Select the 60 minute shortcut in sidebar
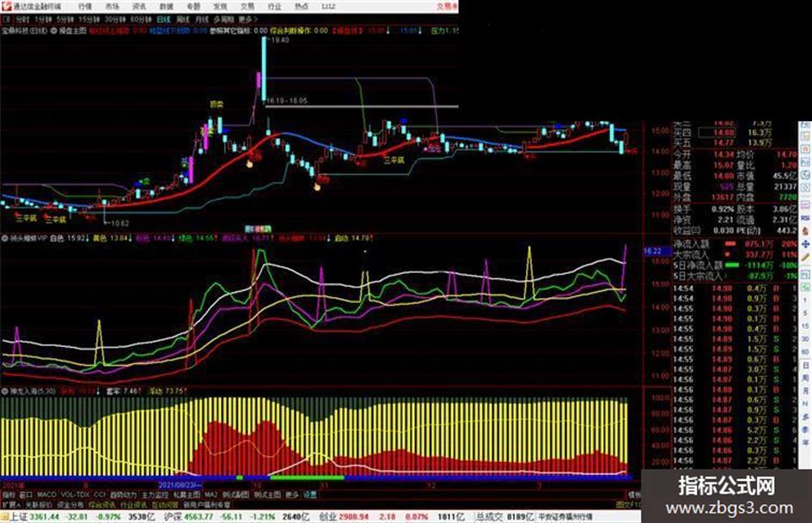Viewport: 812px width, 523px height. [805, 351]
